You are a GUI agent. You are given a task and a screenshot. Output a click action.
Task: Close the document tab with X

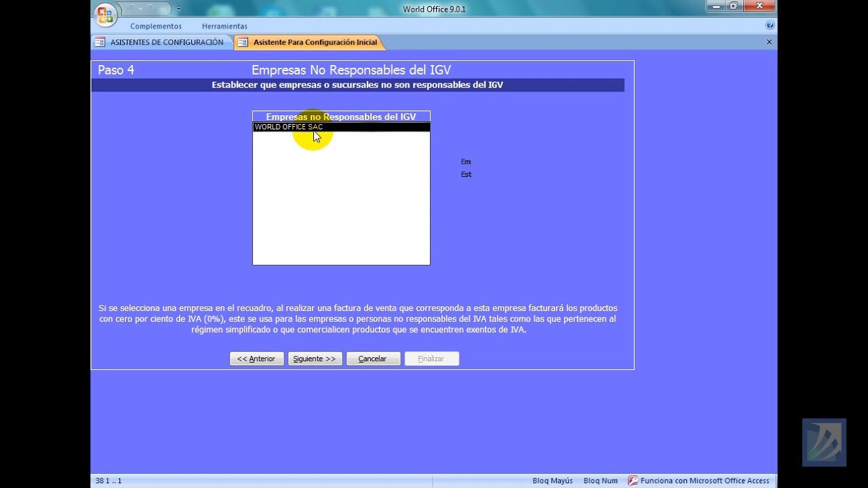[769, 42]
